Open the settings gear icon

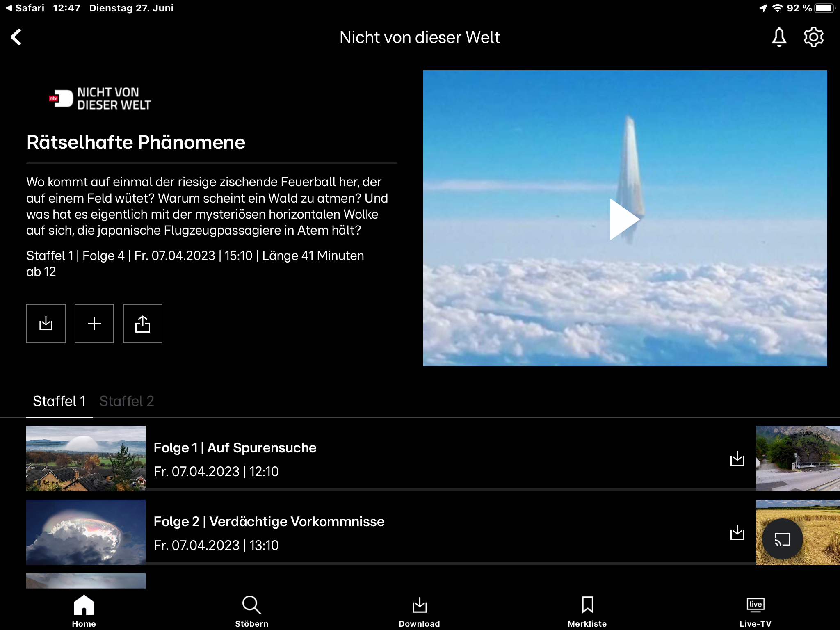tap(813, 37)
